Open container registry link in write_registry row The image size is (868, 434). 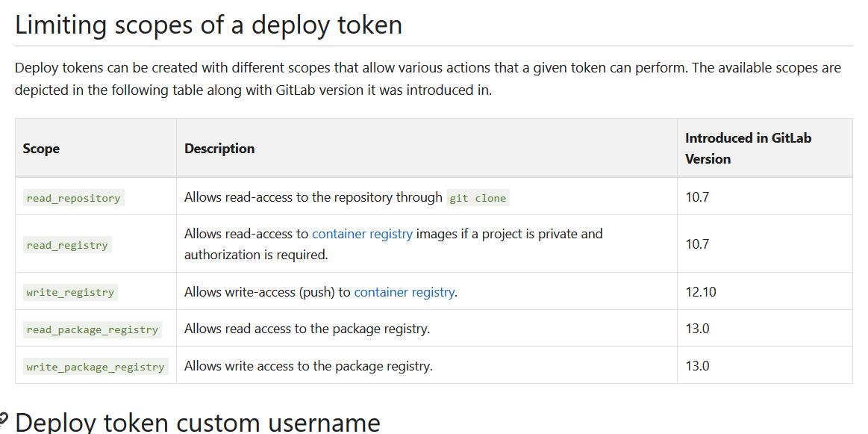[404, 292]
